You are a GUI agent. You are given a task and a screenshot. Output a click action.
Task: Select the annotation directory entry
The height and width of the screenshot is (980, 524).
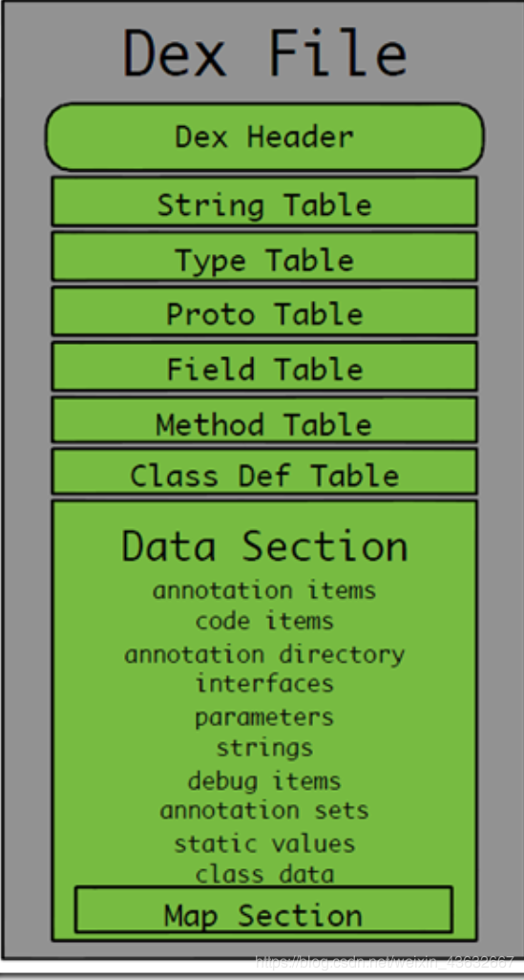[x=264, y=655]
